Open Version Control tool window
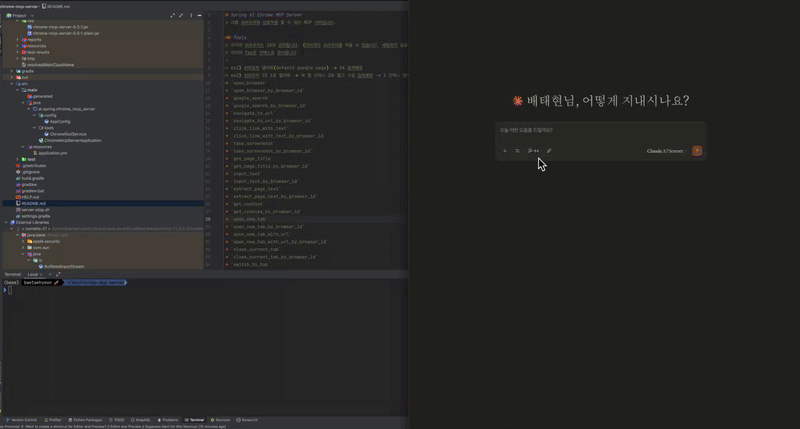Screen dimensions: 800x429 point(21,420)
